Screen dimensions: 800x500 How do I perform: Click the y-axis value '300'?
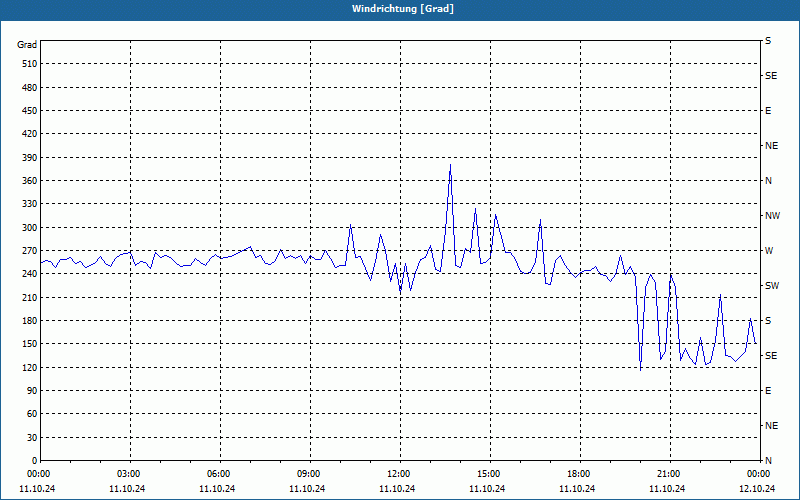click(30, 228)
